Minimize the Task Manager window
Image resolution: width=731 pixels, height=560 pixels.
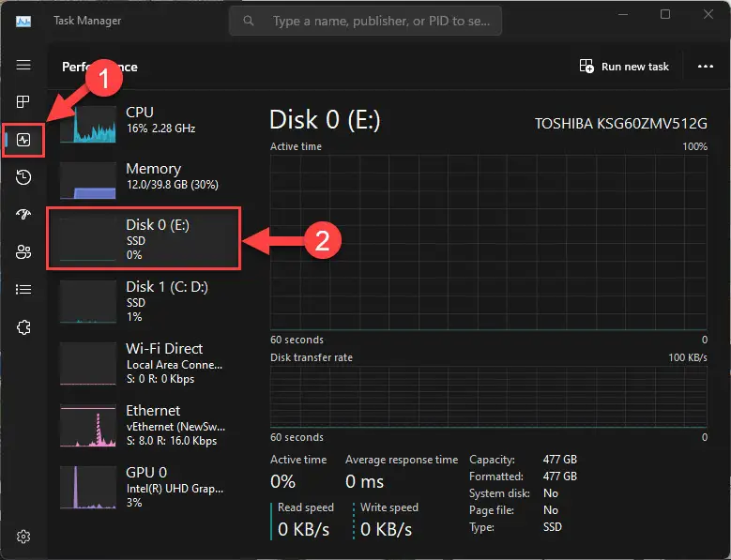[x=623, y=14]
